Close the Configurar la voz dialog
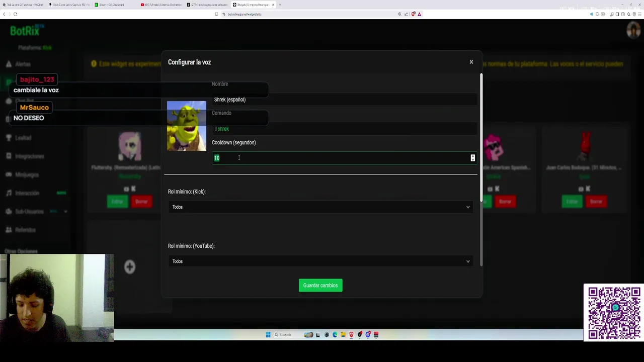644x362 pixels. coord(471,62)
